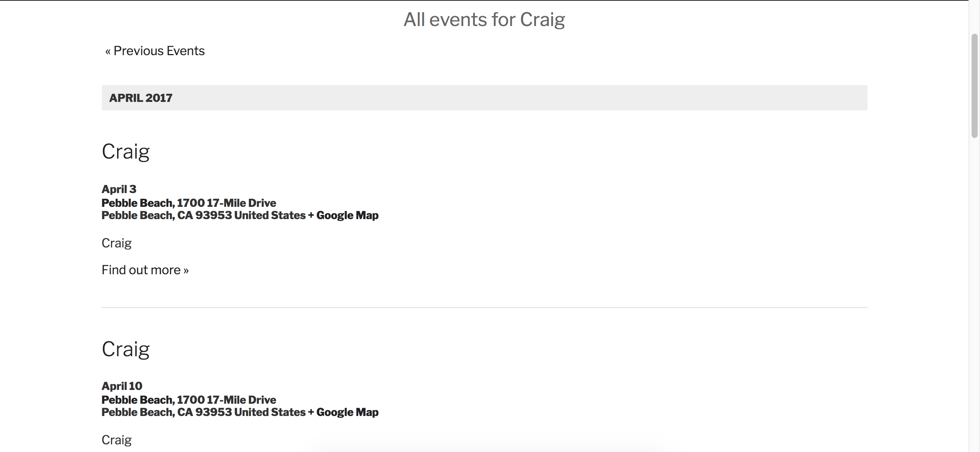
Task: Click the April 3 date text
Action: (119, 189)
